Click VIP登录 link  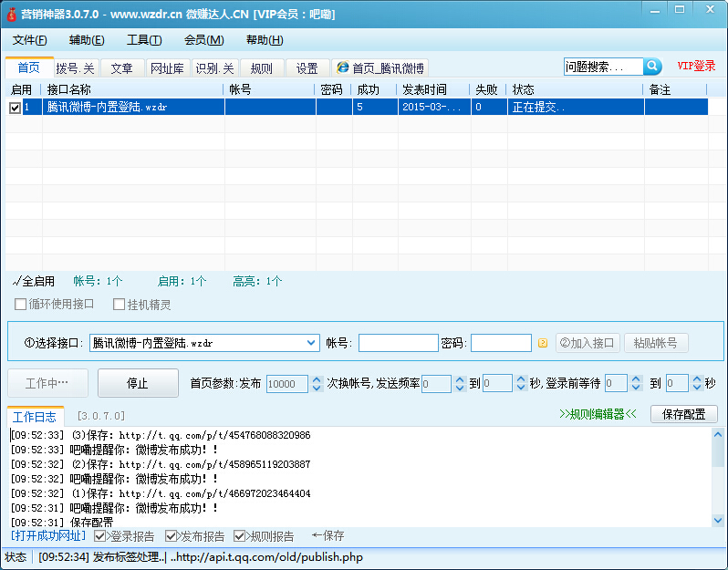696,66
